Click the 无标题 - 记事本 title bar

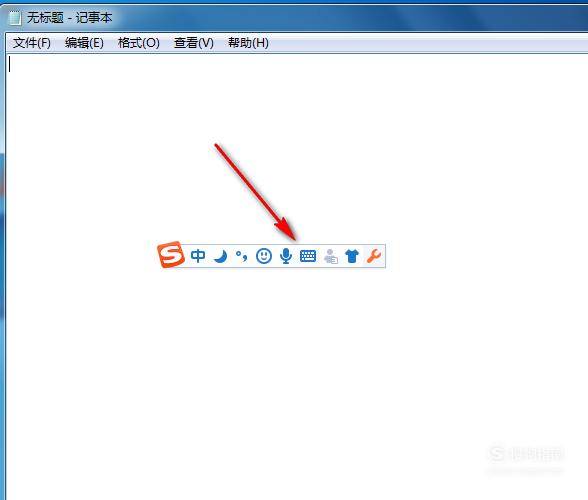coord(70,18)
